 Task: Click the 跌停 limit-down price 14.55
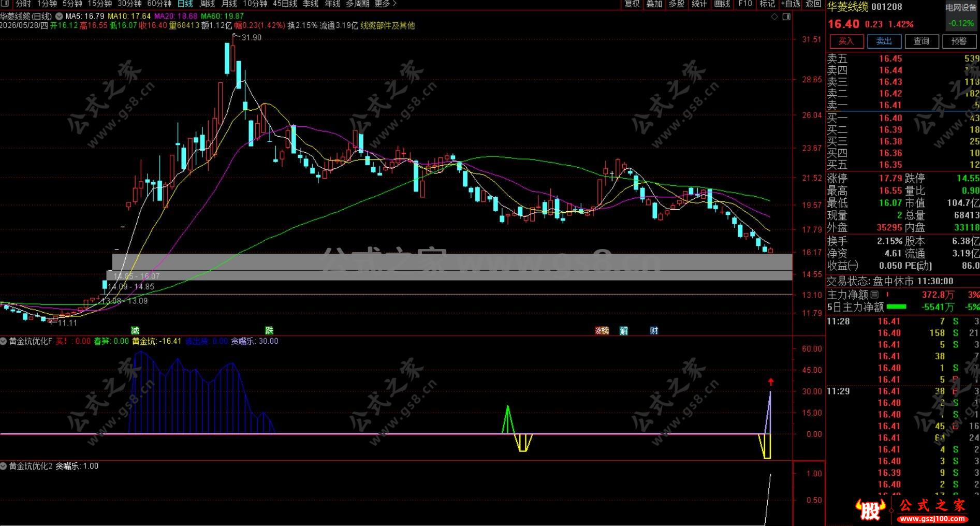pyautogui.click(x=968, y=179)
